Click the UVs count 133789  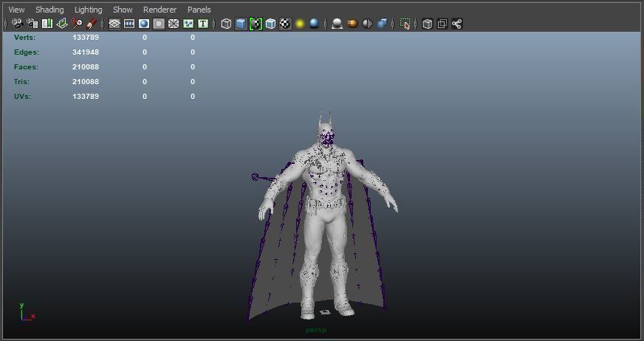86,97
